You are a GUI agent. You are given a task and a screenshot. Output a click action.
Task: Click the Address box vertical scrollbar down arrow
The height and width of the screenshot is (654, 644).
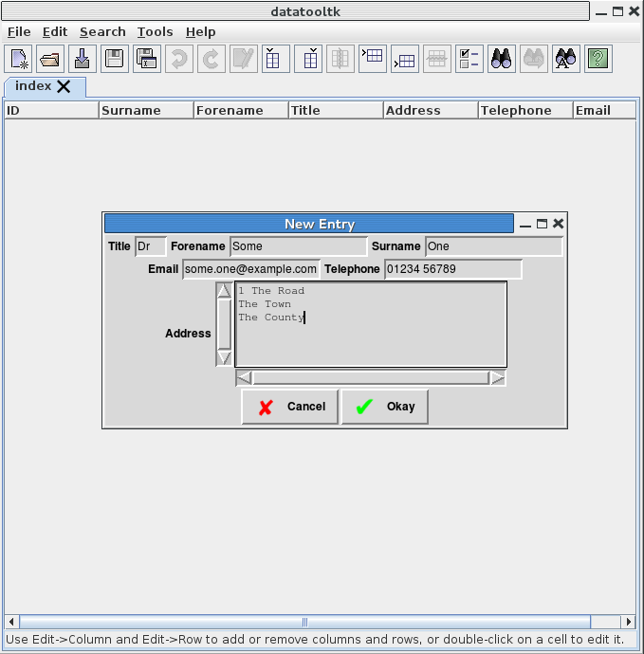point(224,357)
